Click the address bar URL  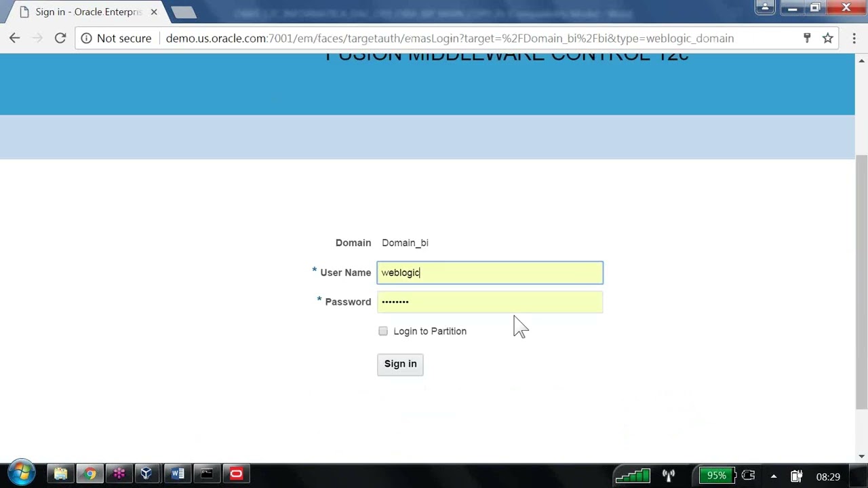[450, 39]
